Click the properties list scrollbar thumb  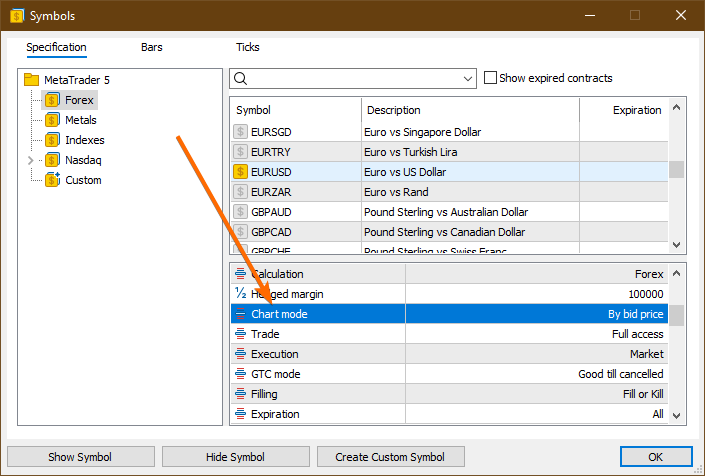pyautogui.click(x=676, y=315)
